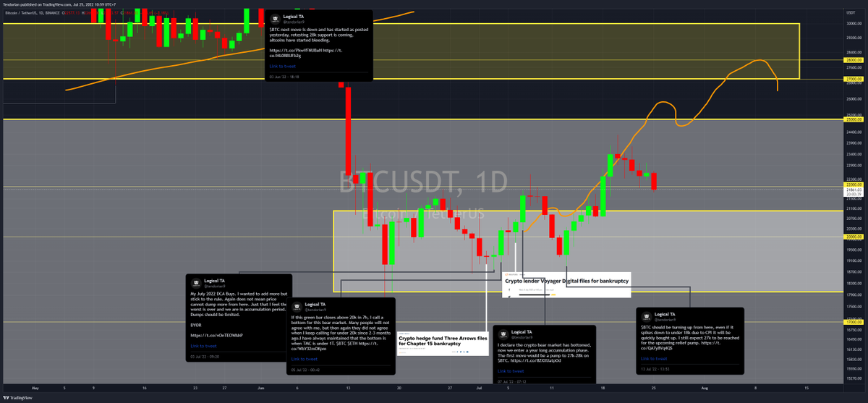
Task: Click Logical TA avatar in 'bear market has bottomed' tweet
Action: [503, 335]
